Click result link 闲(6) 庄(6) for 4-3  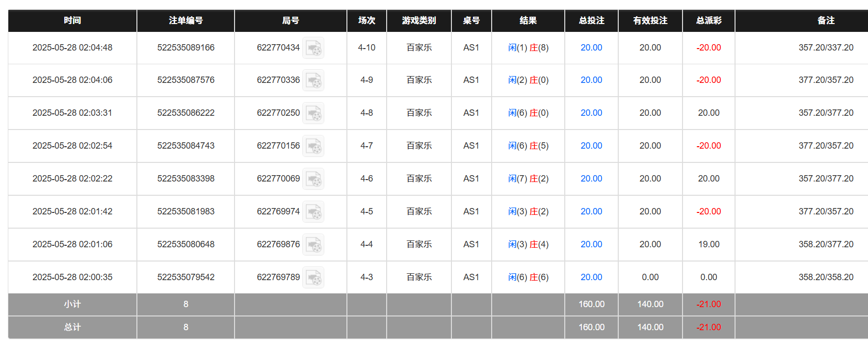tap(528, 277)
